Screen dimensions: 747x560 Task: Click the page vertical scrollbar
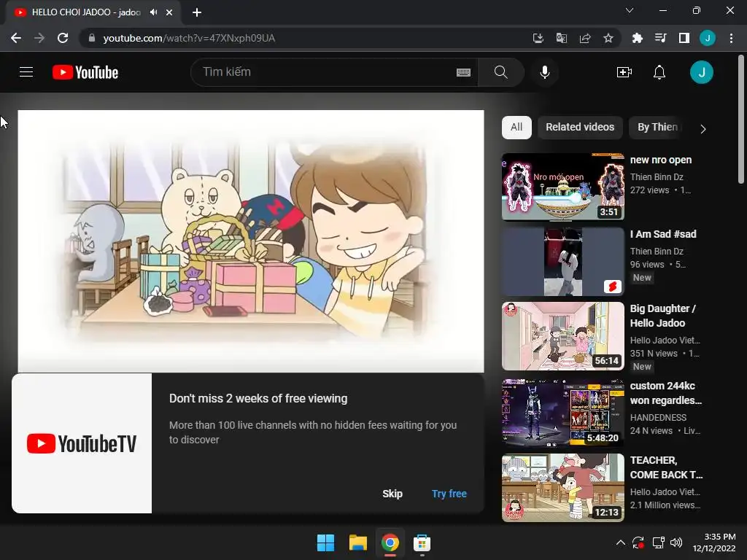pyautogui.click(x=741, y=119)
